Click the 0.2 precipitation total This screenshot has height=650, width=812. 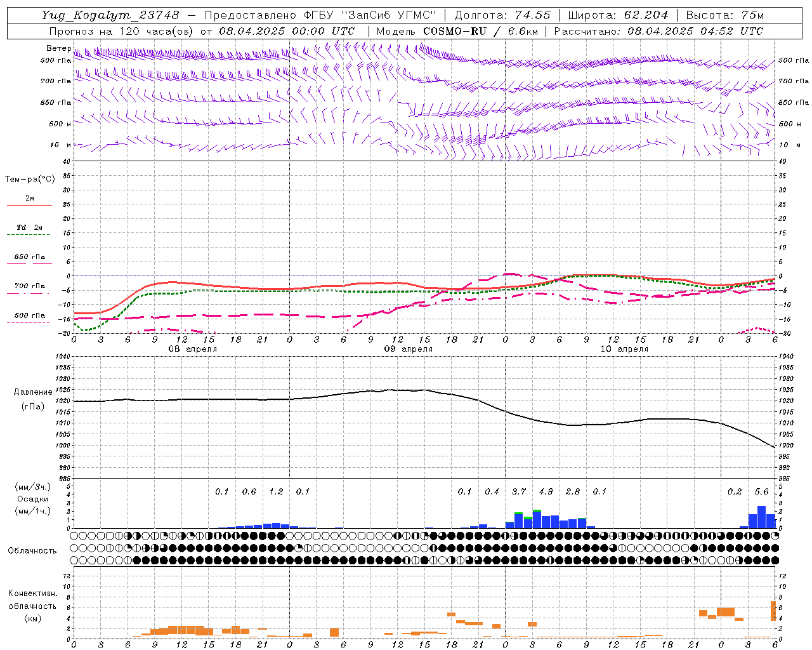click(x=735, y=491)
